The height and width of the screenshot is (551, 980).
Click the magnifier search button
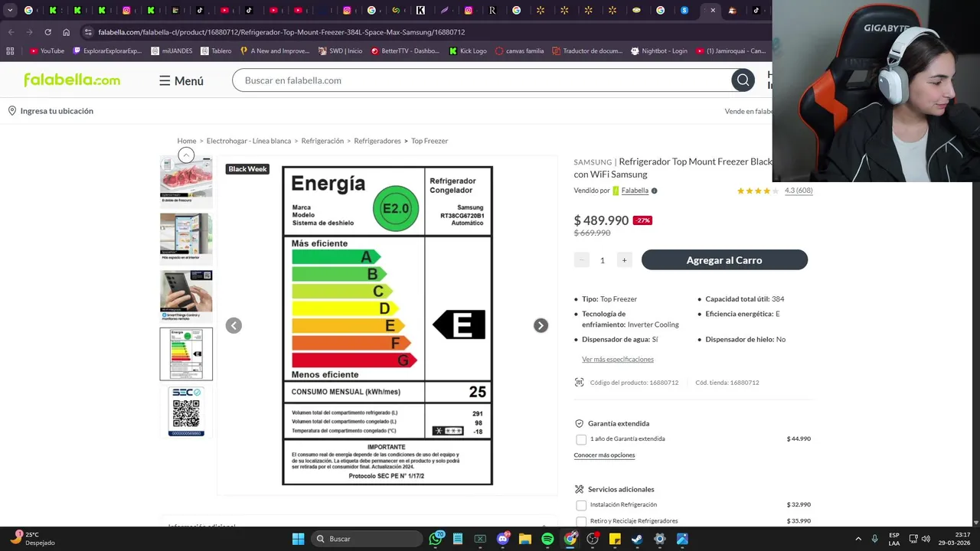point(743,80)
